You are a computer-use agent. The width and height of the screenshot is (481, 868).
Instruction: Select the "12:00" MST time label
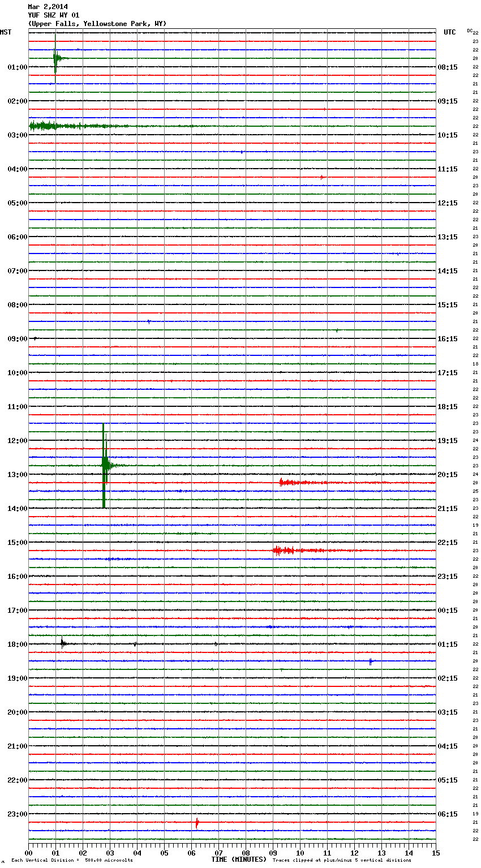coord(18,441)
